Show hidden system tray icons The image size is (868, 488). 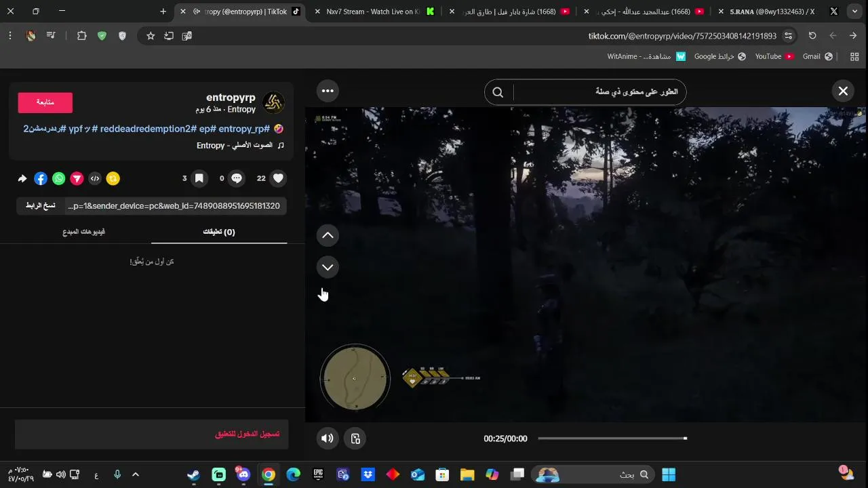click(136, 474)
